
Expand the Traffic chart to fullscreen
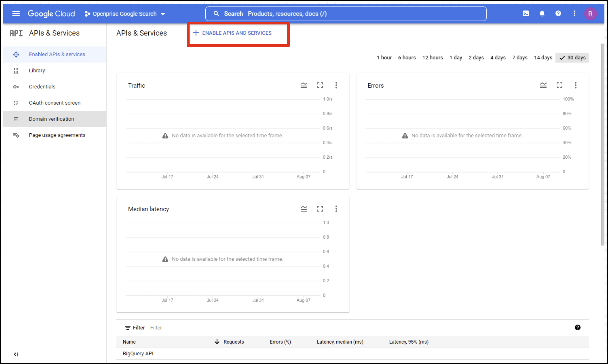pos(320,85)
